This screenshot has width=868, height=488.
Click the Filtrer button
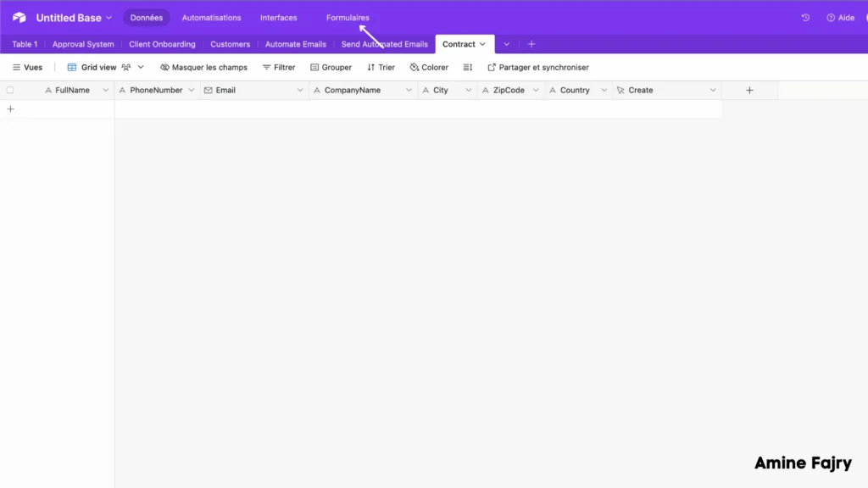pos(279,68)
